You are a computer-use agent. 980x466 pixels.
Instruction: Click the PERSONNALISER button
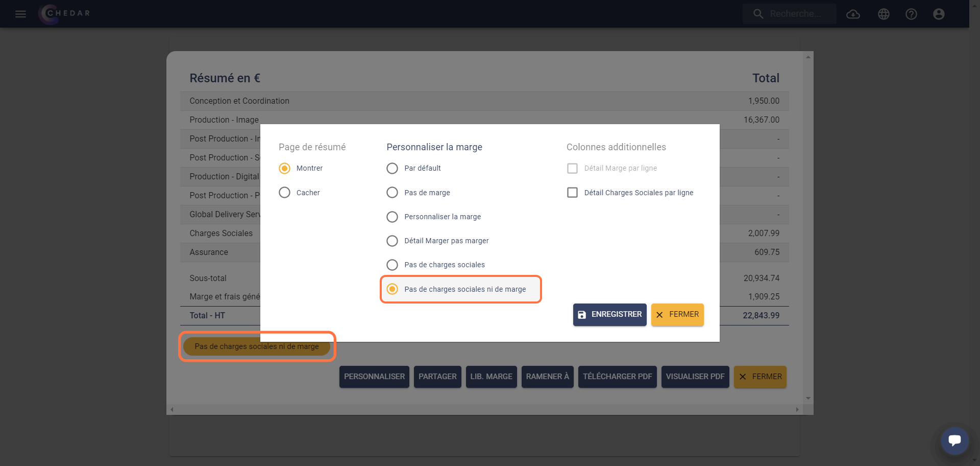(x=374, y=377)
